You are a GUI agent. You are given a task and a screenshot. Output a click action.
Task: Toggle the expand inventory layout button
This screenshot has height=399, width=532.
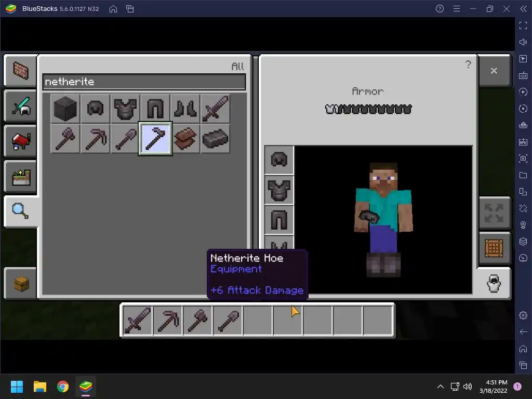point(494,213)
